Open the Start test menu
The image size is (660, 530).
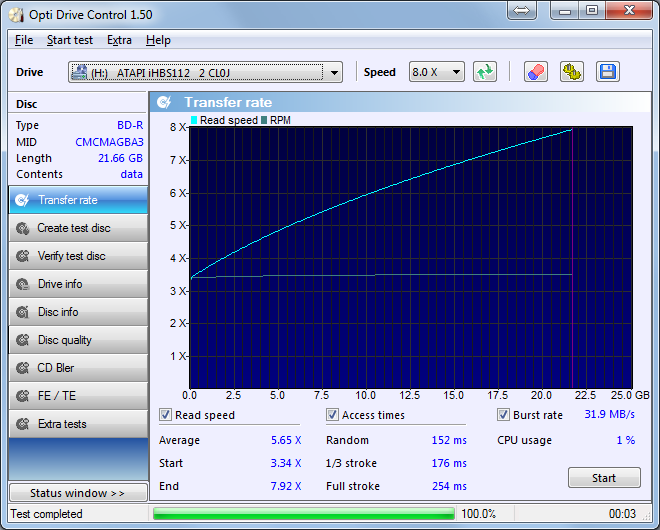click(69, 40)
